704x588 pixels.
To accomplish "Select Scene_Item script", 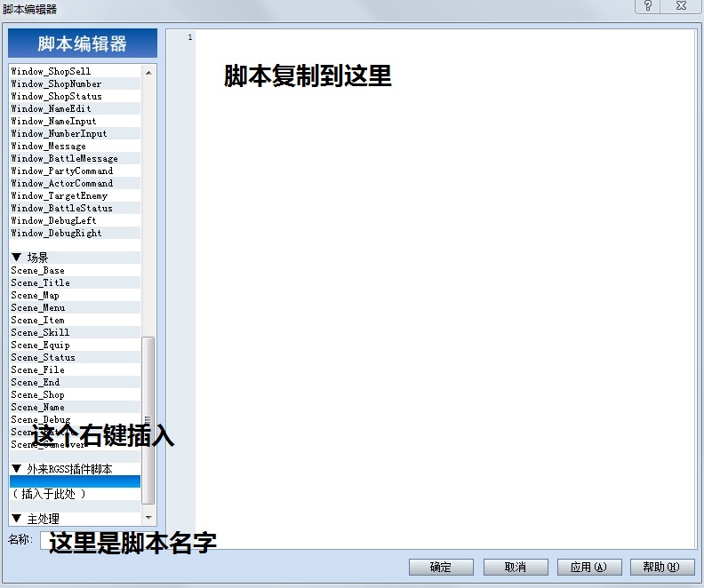I will (x=75, y=321).
